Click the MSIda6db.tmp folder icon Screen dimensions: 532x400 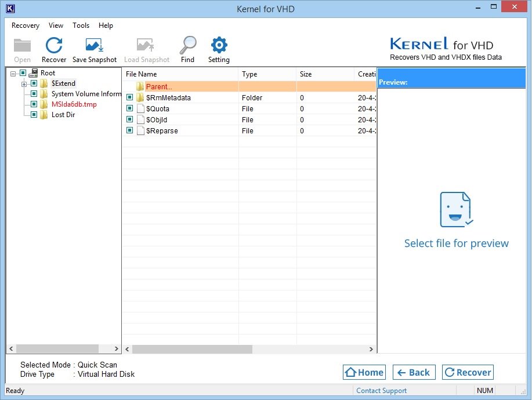[44, 104]
